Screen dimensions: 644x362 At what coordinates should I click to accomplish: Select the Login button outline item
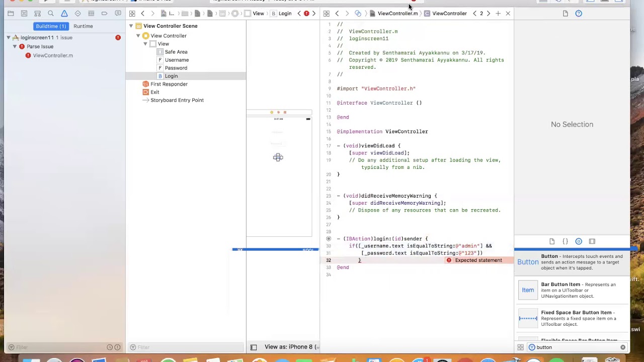171,76
